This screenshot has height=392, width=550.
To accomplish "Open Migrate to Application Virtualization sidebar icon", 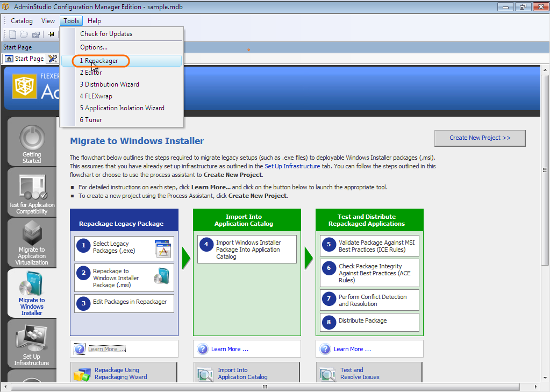I will pos(32,242).
